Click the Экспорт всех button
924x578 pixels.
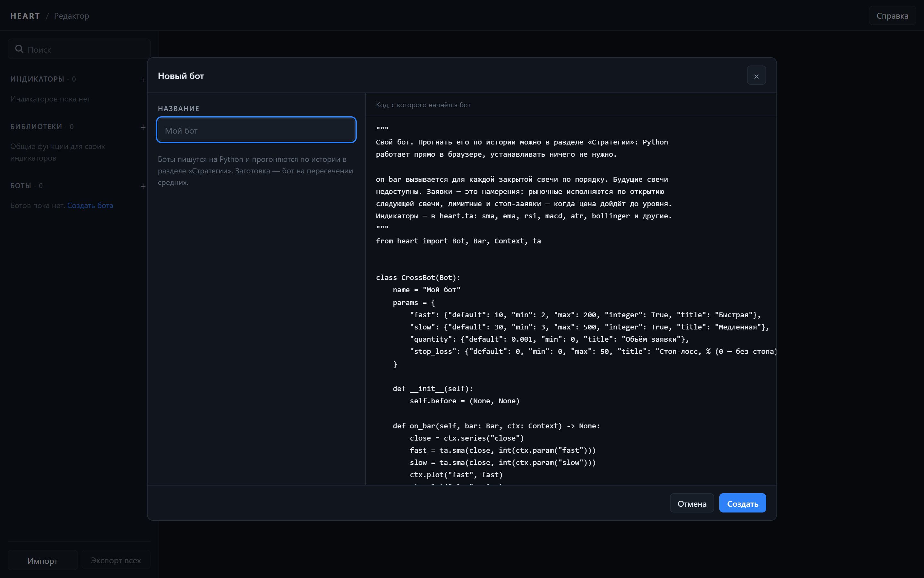tap(116, 560)
